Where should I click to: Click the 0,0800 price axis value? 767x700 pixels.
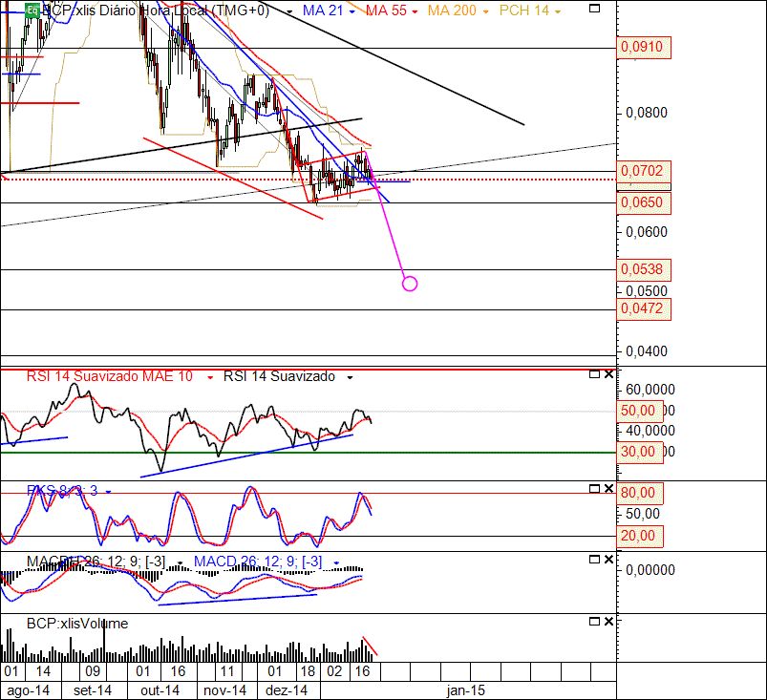click(647, 113)
